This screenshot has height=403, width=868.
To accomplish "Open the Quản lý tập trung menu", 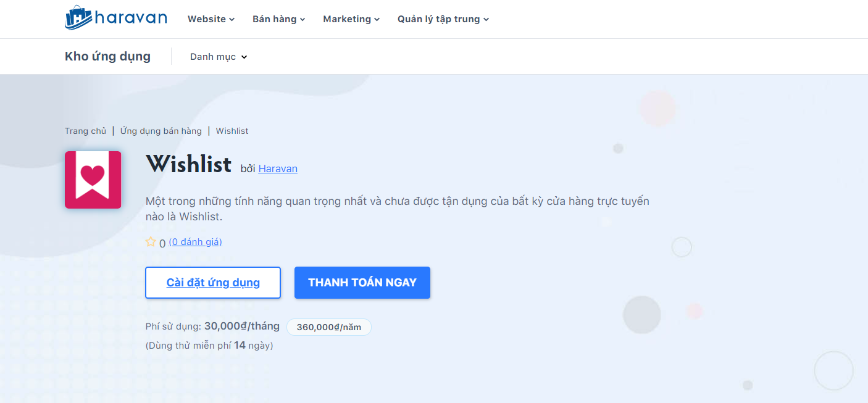I will (x=443, y=19).
